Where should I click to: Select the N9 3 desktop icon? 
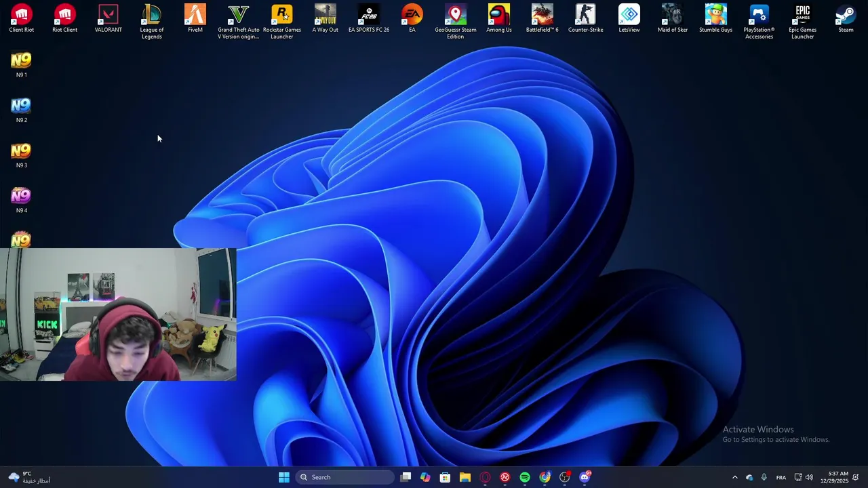(21, 155)
